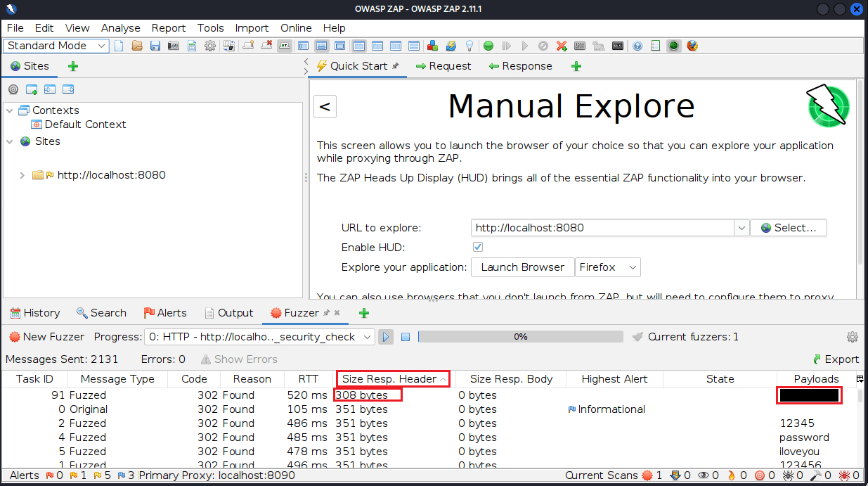The width and height of the screenshot is (868, 486).
Task: Click the grey drop request circle icon
Action: click(543, 46)
